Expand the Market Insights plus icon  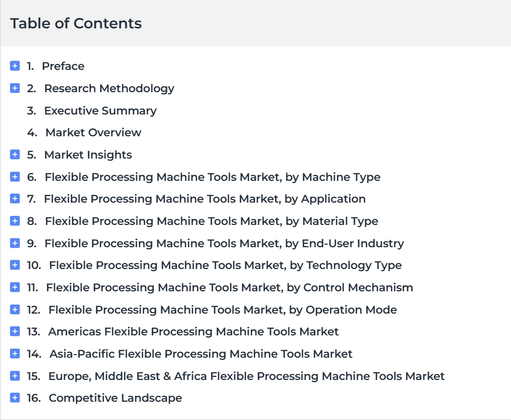coord(15,155)
